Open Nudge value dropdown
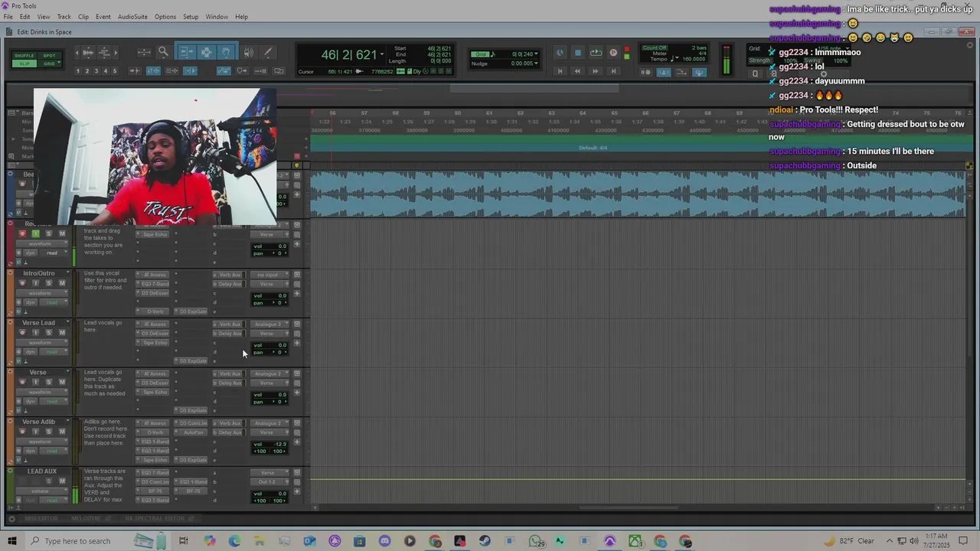Image resolution: width=980 pixels, height=551 pixels. point(535,64)
